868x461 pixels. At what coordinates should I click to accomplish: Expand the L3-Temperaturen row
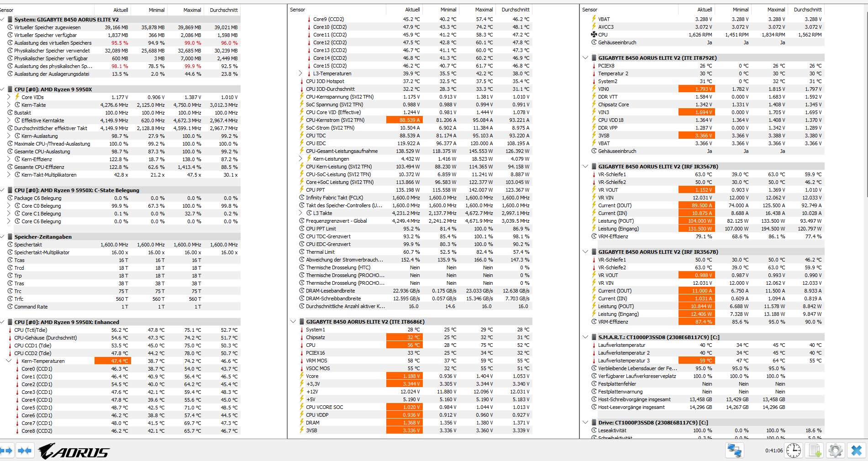pos(300,73)
